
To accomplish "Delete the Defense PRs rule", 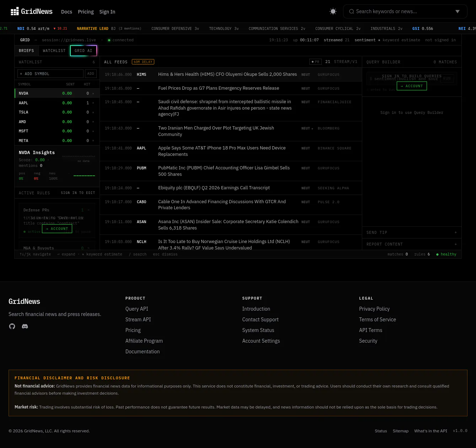I will [x=89, y=210].
